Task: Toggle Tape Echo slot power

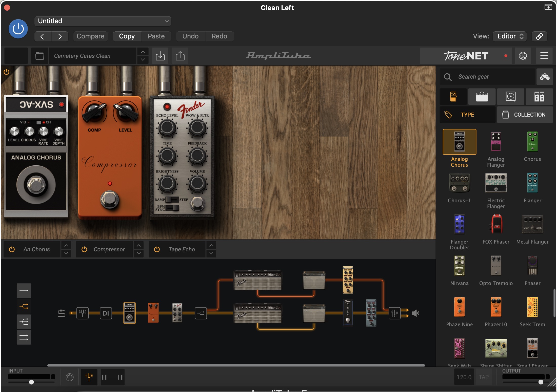Action: tap(157, 249)
